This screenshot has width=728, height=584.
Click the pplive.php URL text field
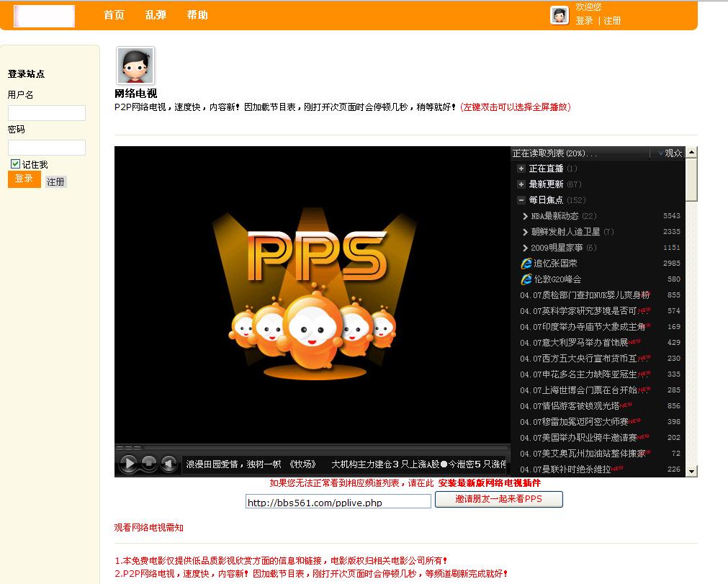(338, 501)
